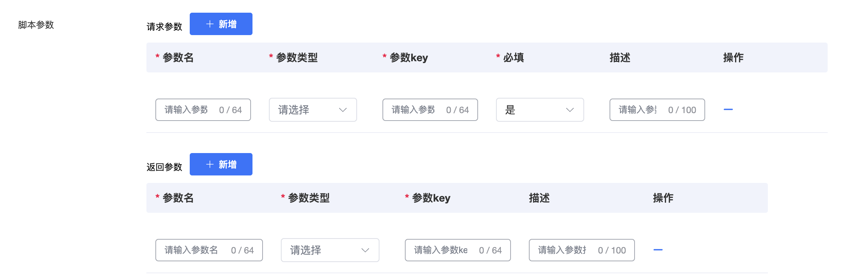Click the 返回参数 label

click(164, 167)
